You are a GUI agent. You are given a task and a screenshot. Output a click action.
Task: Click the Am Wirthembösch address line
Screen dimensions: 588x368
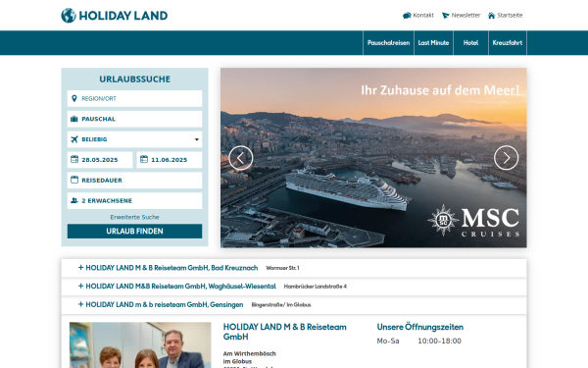[x=249, y=353]
